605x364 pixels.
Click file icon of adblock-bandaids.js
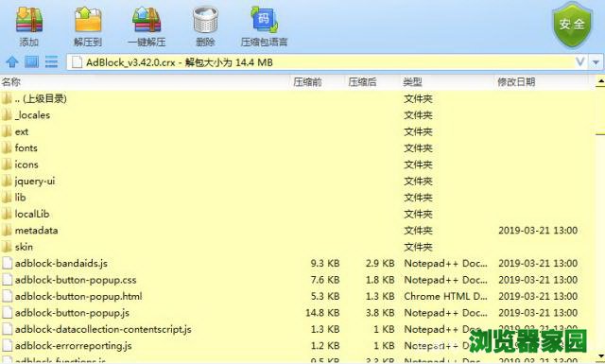pos(7,263)
